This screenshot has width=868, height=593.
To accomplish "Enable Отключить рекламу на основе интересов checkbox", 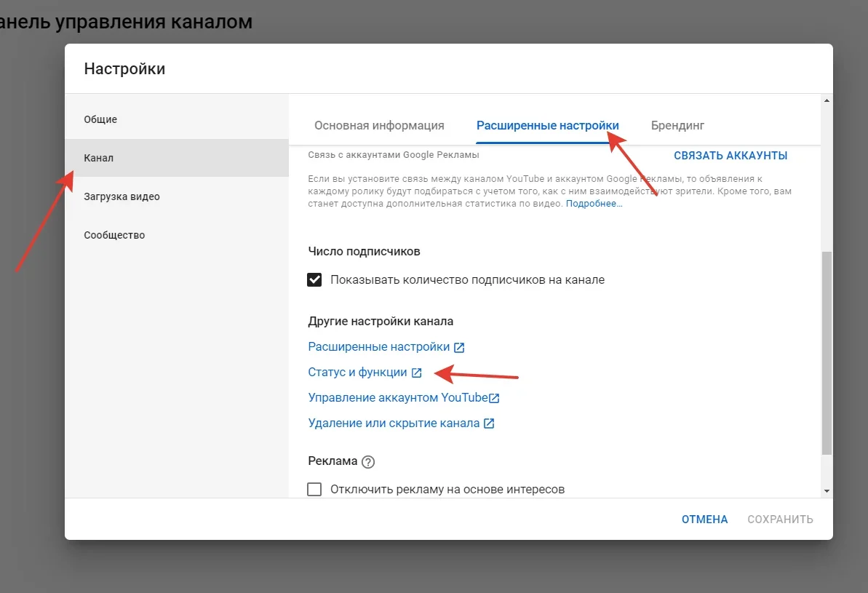I will pos(314,489).
